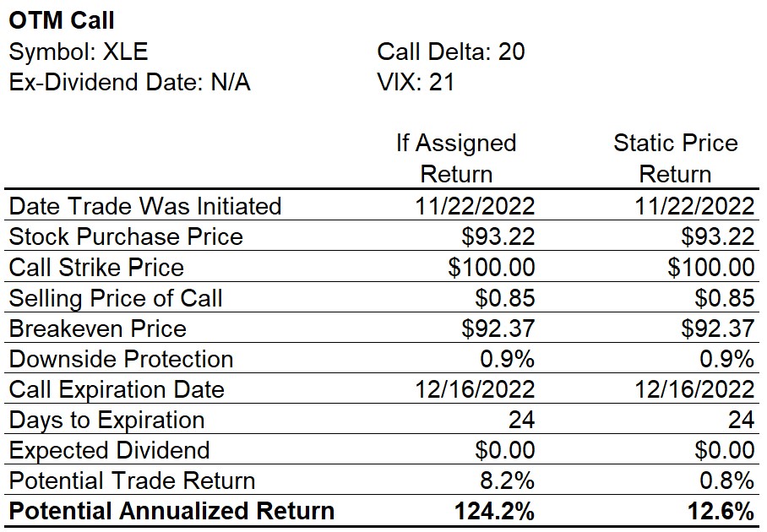Select the Call Delta: 20 text
The width and height of the screenshot is (767, 532).
tap(451, 52)
